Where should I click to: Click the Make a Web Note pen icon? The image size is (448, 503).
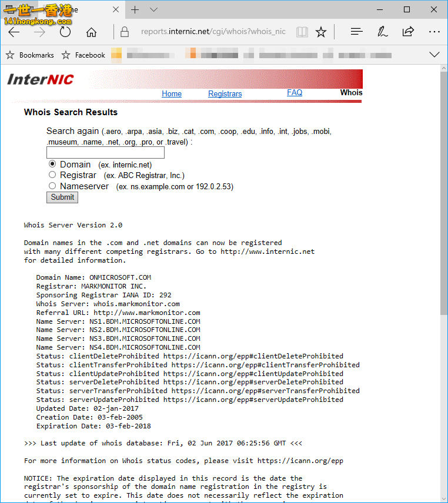(x=382, y=32)
